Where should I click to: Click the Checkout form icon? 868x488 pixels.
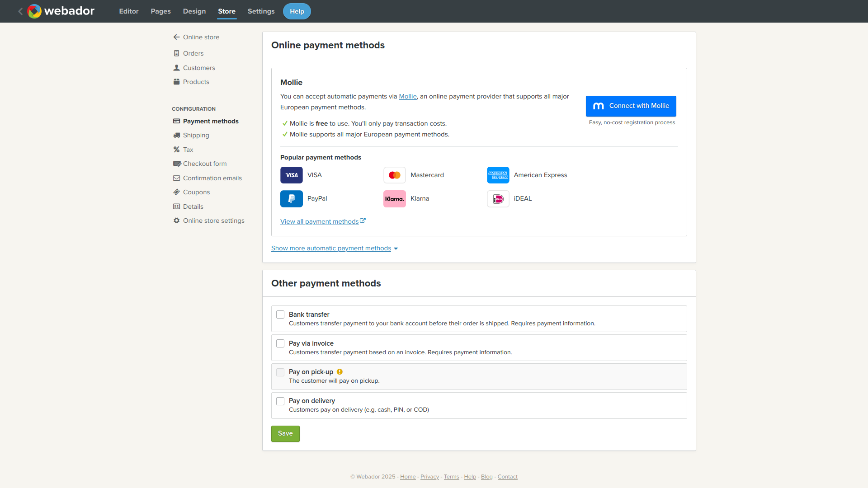(x=177, y=164)
